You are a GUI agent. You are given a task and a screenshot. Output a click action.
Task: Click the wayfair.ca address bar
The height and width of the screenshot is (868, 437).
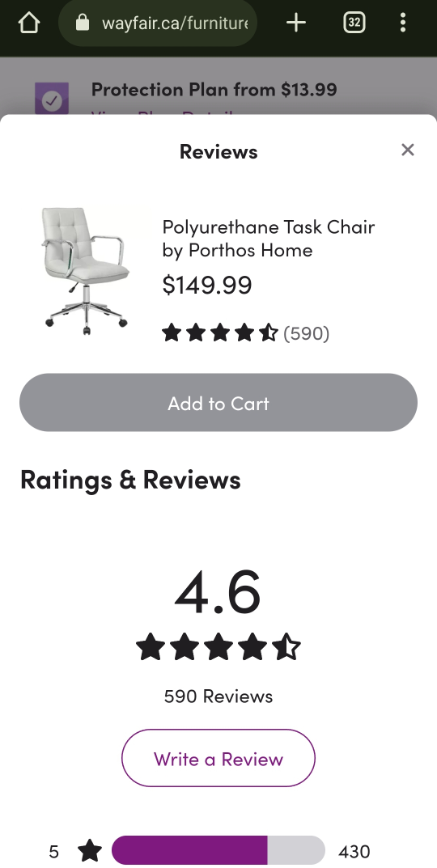157,23
